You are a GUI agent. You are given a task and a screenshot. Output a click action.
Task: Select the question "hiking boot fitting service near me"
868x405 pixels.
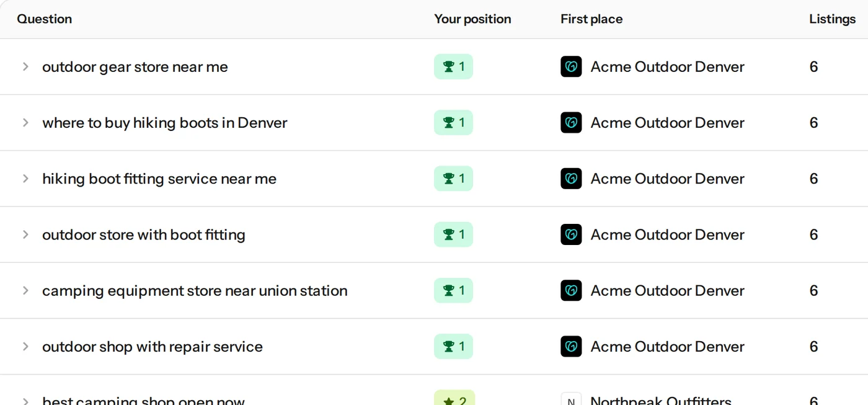click(159, 179)
